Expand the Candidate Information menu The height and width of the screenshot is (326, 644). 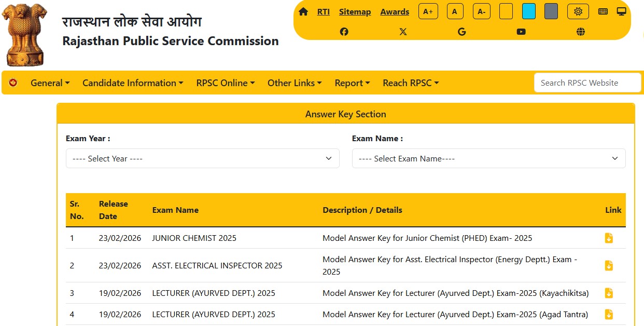132,83
